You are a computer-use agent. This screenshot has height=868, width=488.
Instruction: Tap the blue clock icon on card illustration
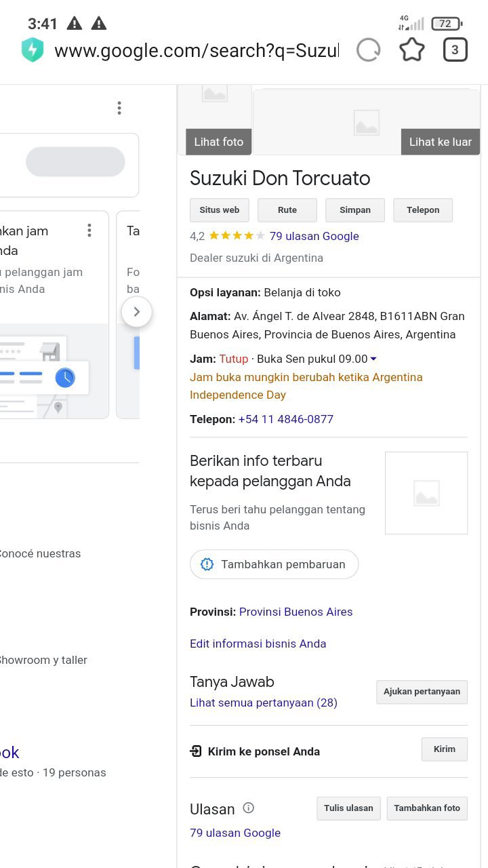click(65, 378)
